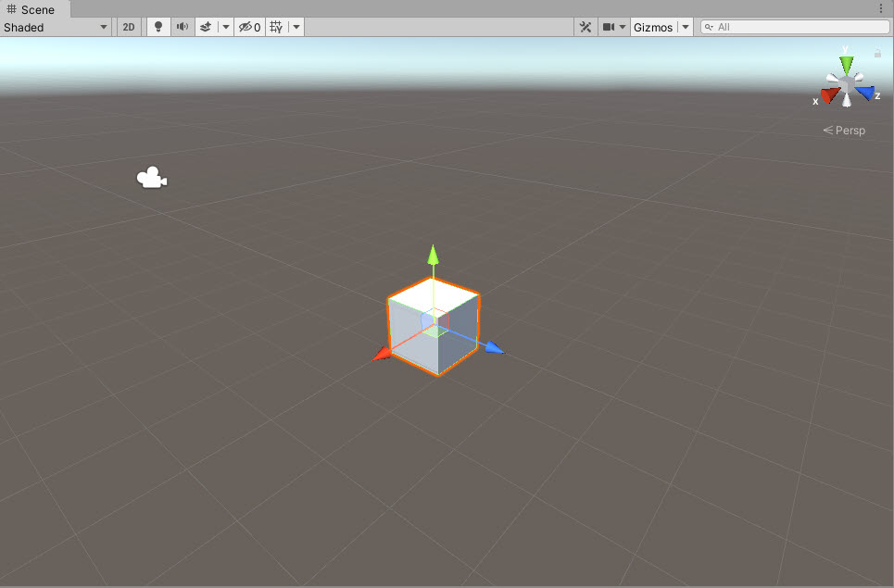
Task: Click the green Y axis cone on orientation gizmo
Action: (x=847, y=65)
